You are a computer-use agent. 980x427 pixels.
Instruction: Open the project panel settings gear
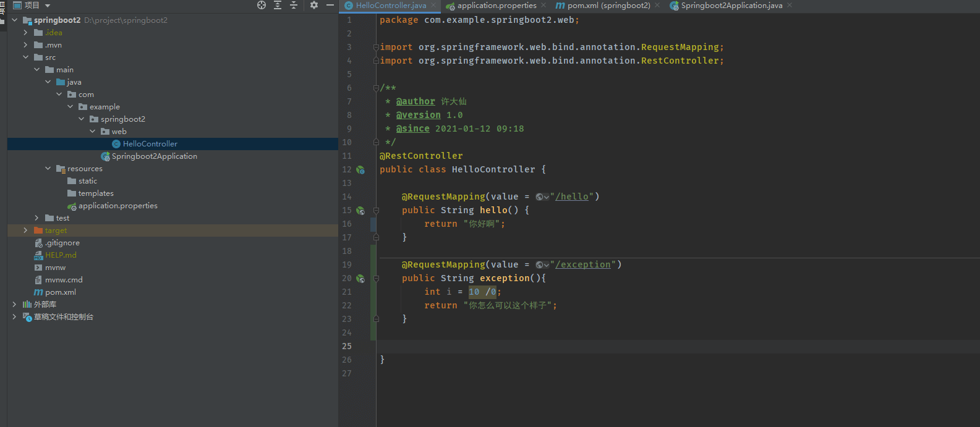pos(314,5)
